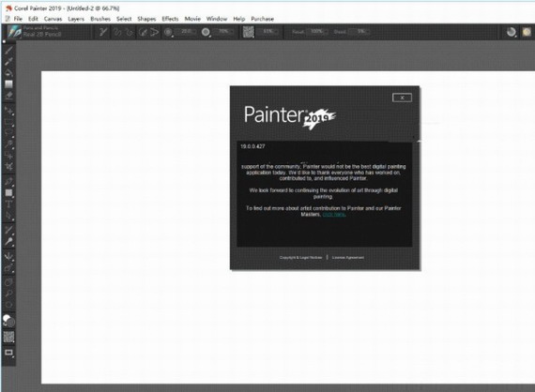Select the Pen tool
The height and width of the screenshot is (392, 535).
[8, 182]
